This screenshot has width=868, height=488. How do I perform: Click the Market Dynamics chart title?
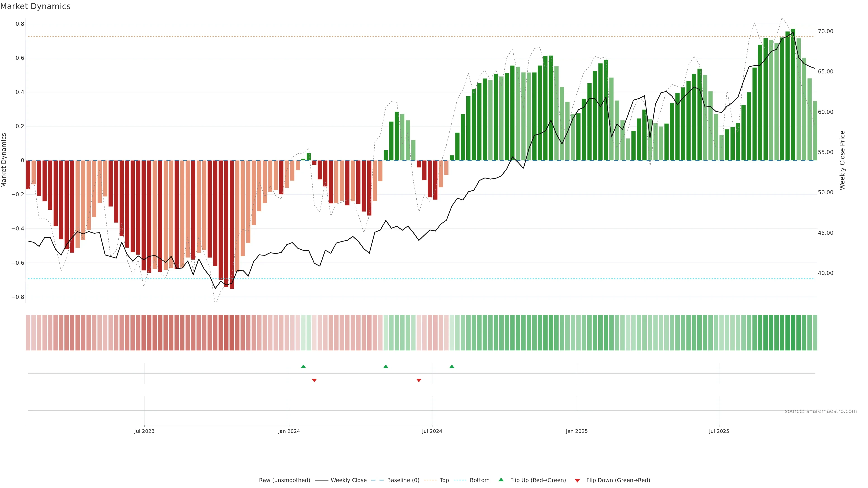coord(35,6)
